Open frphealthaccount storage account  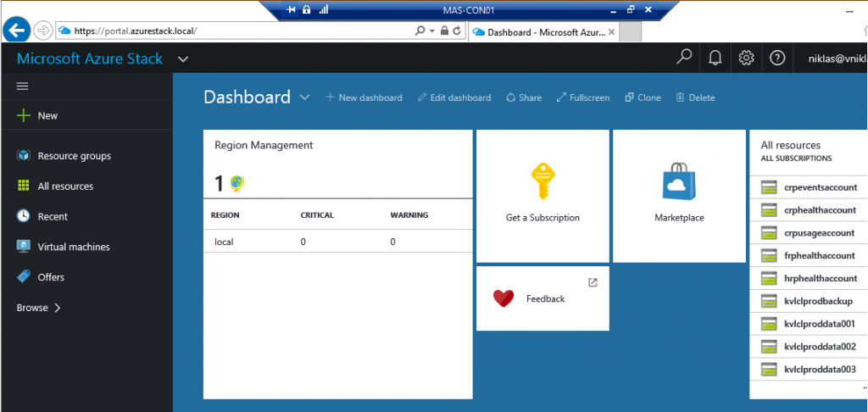(809, 255)
